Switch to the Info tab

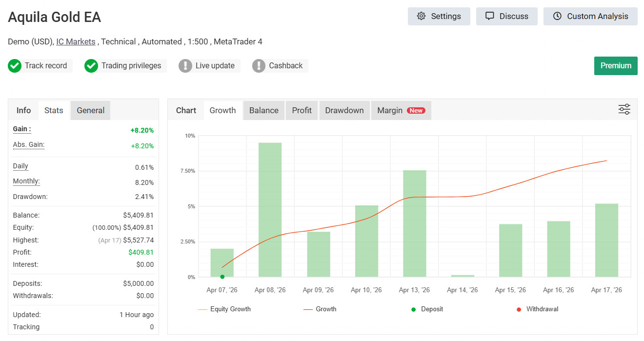pyautogui.click(x=23, y=110)
